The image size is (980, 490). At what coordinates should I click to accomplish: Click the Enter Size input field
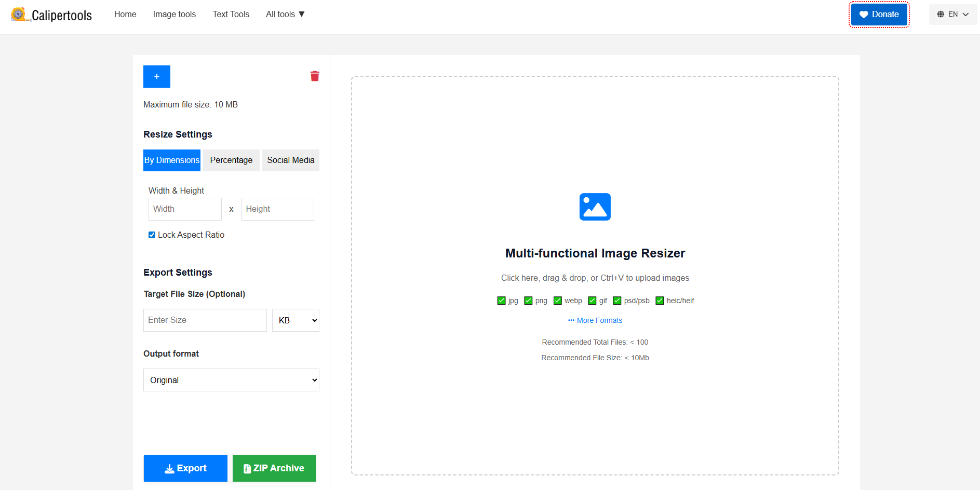pyautogui.click(x=205, y=320)
